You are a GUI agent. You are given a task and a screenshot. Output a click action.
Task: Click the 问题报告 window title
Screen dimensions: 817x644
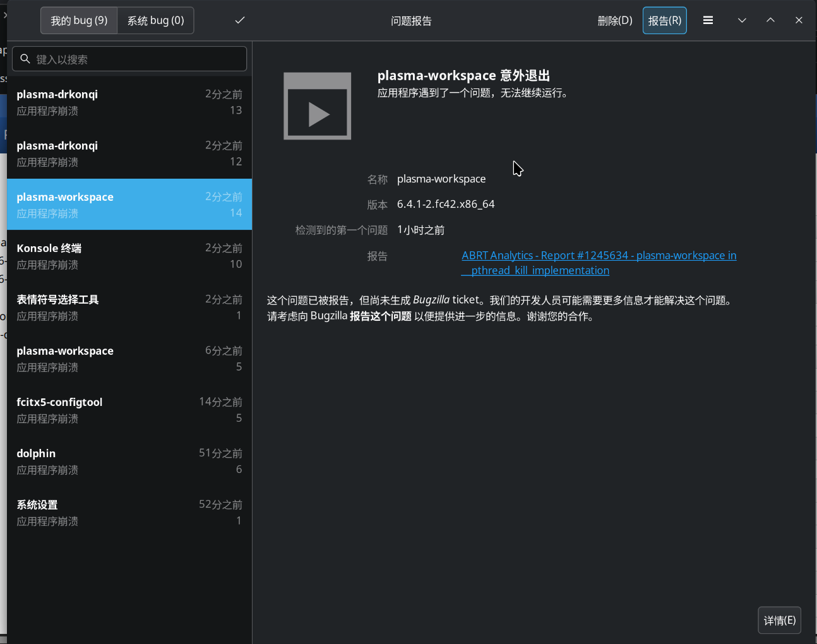pyautogui.click(x=411, y=21)
